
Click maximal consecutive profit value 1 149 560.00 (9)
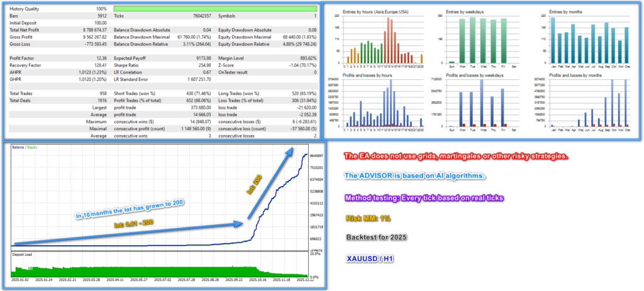click(195, 129)
